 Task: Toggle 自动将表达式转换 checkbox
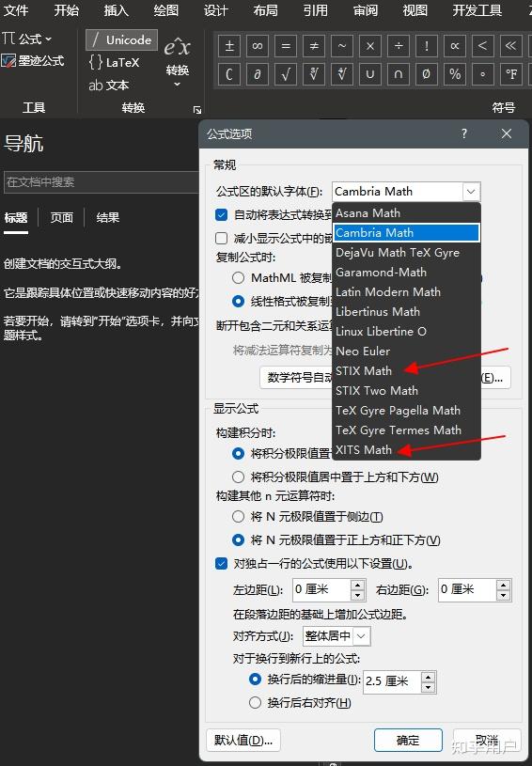(221, 214)
